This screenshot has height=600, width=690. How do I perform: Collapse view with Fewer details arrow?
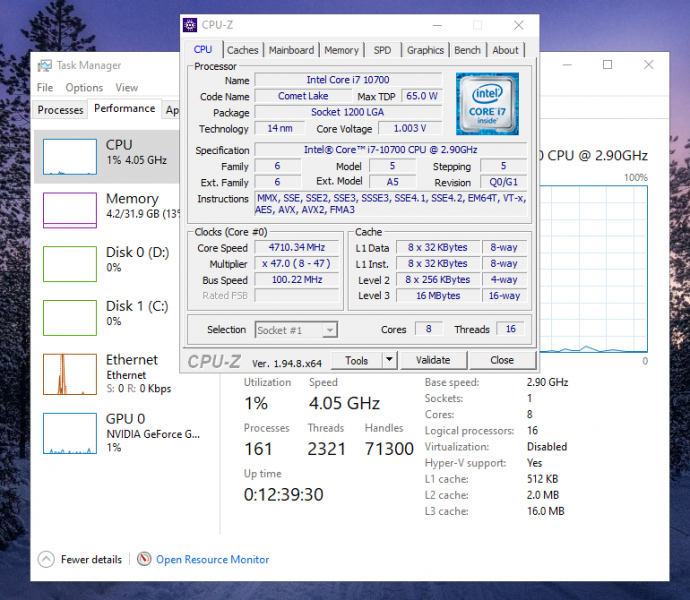click(46, 559)
